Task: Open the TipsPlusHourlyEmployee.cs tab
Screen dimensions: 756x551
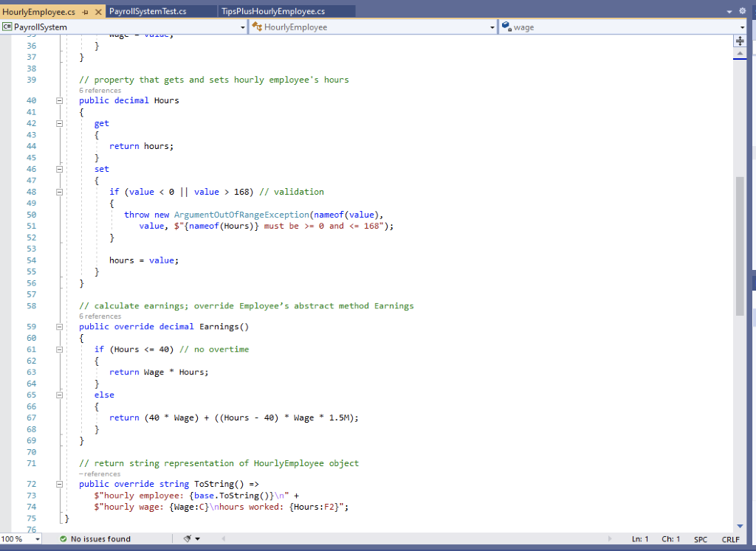Action: click(273, 11)
